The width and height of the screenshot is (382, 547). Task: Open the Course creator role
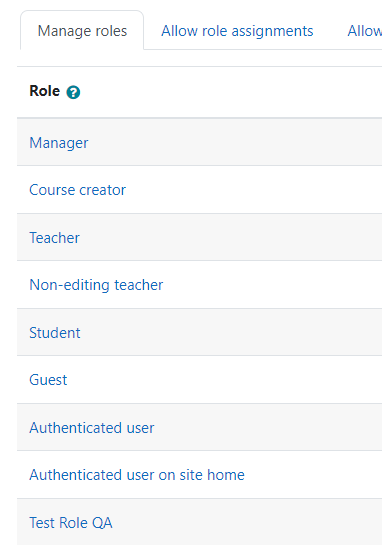[x=77, y=190]
